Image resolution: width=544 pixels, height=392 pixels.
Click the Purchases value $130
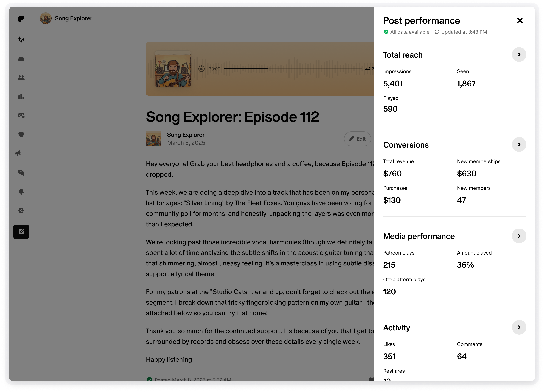[392, 200]
